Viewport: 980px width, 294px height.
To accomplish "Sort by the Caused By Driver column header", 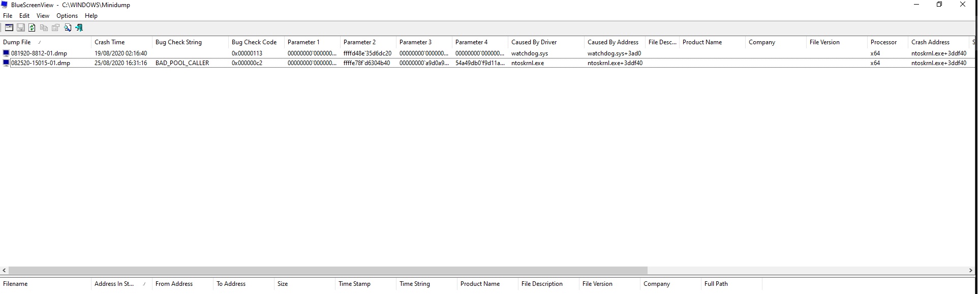I will click(546, 42).
